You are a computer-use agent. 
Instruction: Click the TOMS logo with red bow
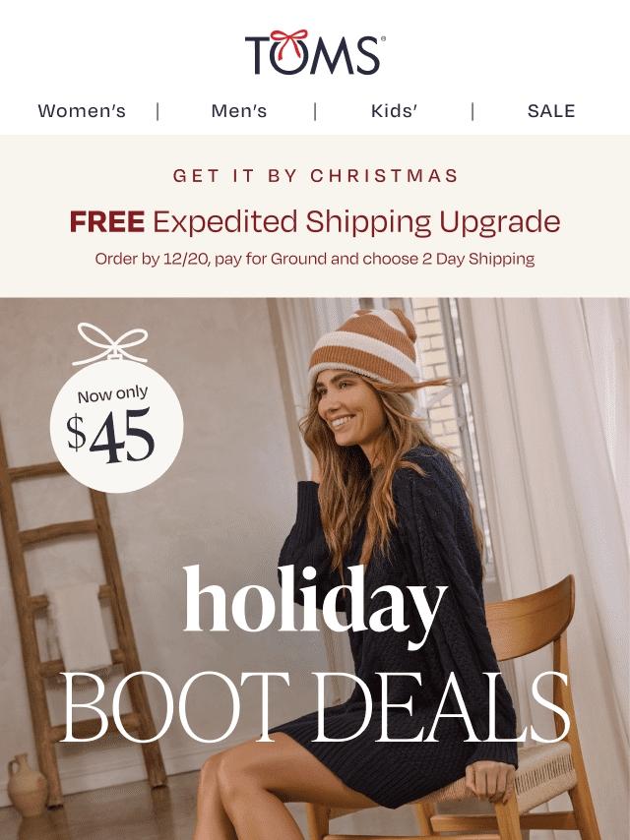315,52
